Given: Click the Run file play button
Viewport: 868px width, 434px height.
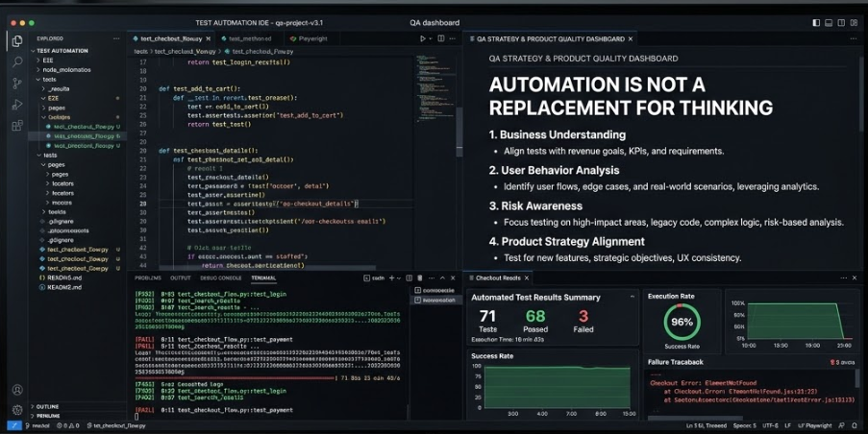Looking at the screenshot, I should pos(422,38).
